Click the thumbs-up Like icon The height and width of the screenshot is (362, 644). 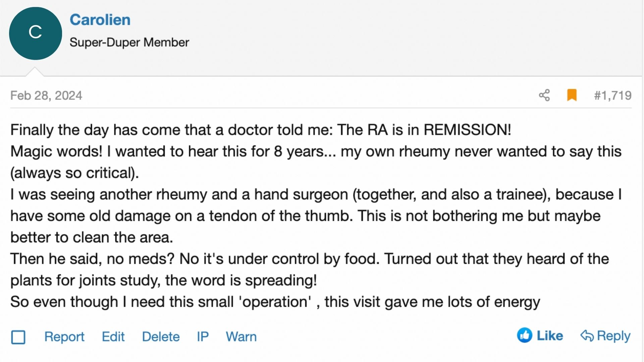(x=525, y=335)
